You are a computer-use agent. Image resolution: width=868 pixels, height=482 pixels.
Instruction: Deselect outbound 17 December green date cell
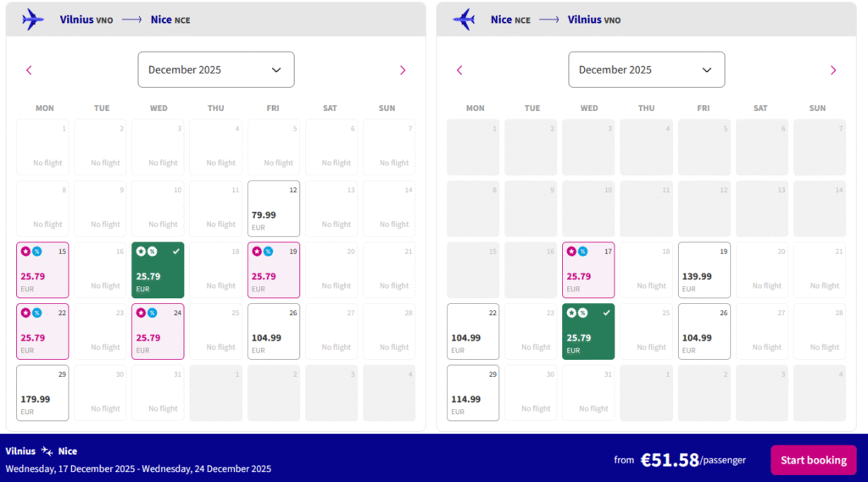(158, 270)
